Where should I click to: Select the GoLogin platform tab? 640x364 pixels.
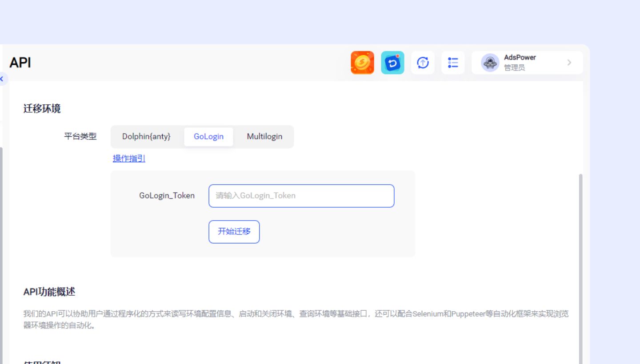[208, 137]
